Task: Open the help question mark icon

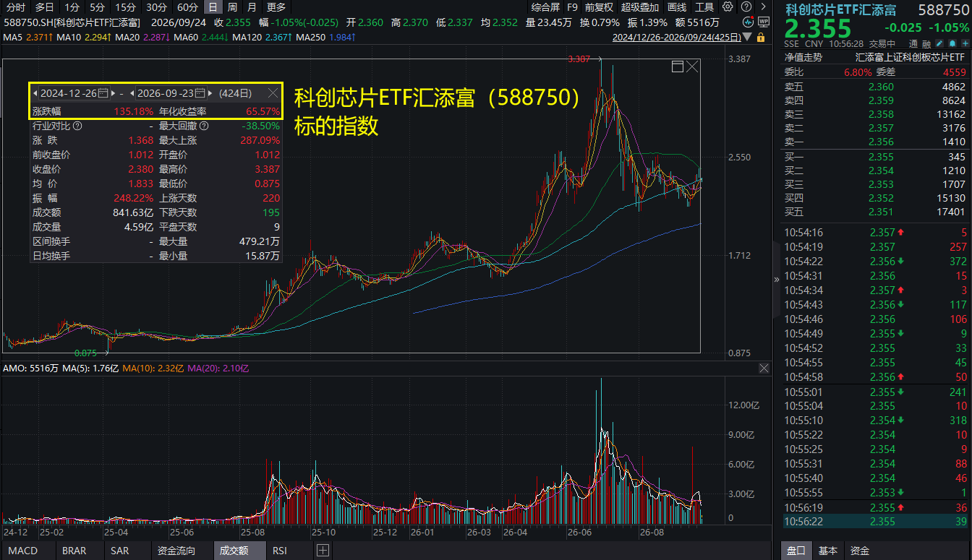Action: pos(746,7)
